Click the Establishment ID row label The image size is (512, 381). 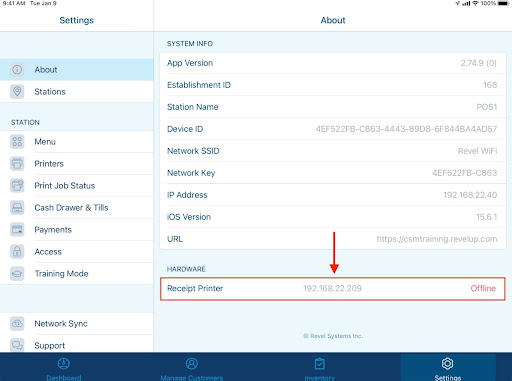pos(199,85)
